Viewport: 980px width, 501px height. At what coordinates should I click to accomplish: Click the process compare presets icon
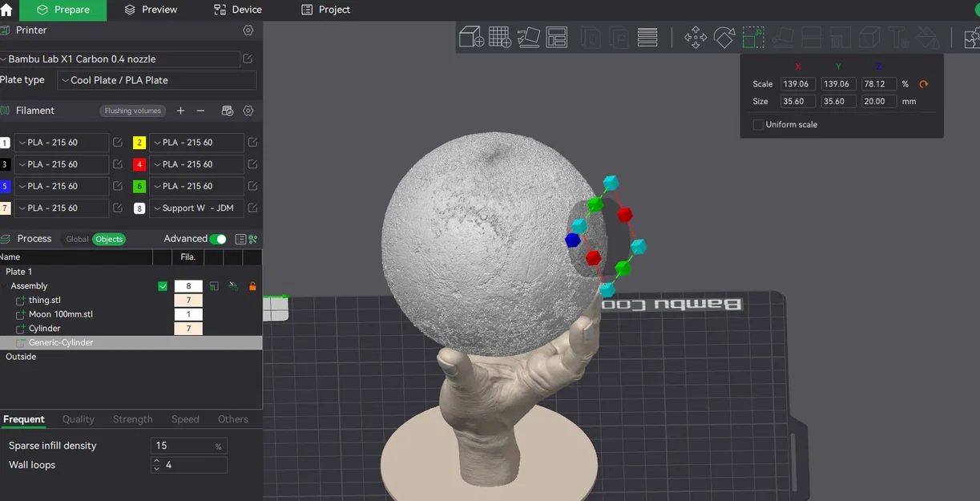tap(253, 239)
